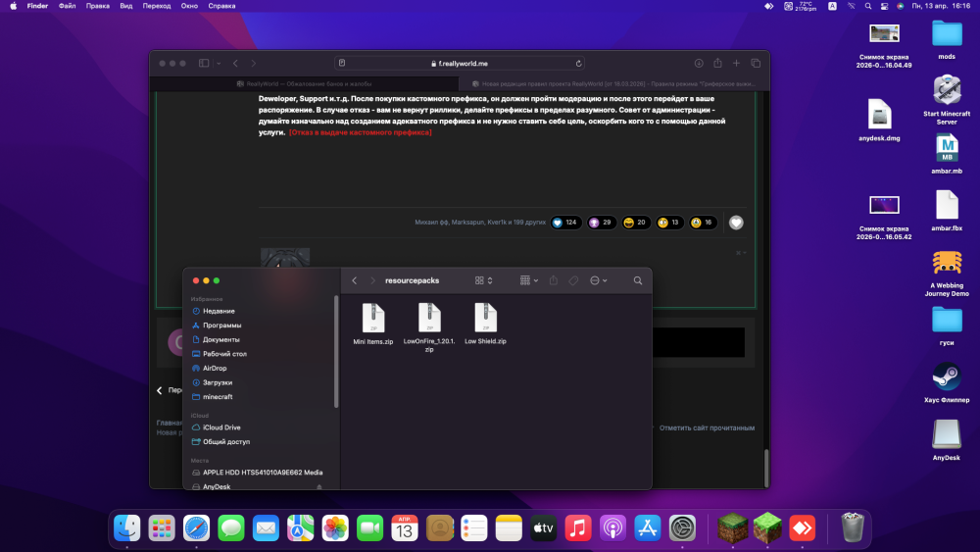Open Safari from the Dock
The image size is (980, 552).
tap(196, 528)
